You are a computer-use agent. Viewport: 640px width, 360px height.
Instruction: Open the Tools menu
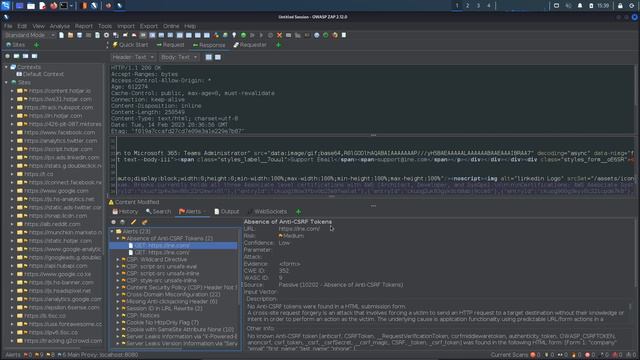[x=105, y=26]
